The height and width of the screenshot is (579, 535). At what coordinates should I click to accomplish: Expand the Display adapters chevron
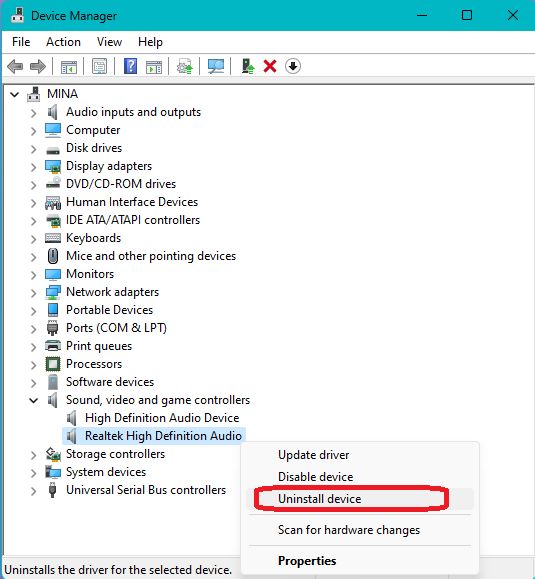pyautogui.click(x=33, y=167)
